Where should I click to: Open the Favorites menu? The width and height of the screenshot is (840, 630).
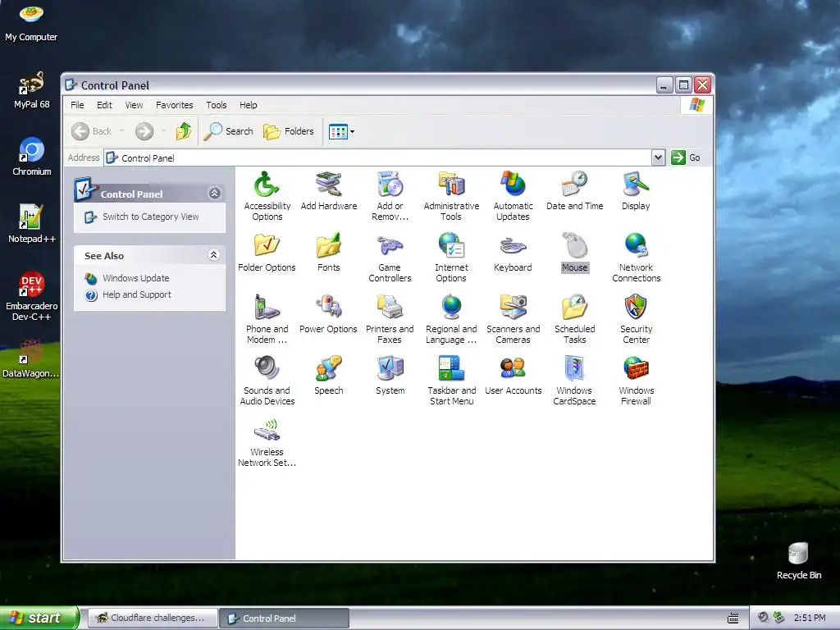pos(175,105)
